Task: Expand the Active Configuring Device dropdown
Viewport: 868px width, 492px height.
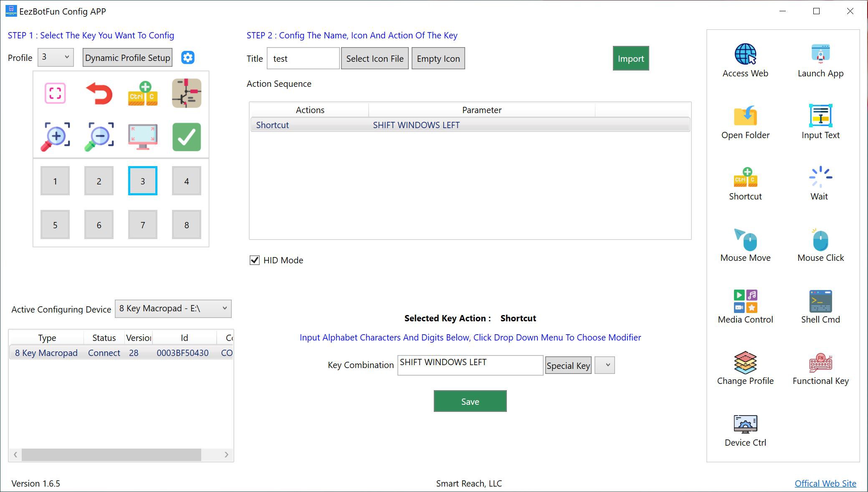Action: point(173,309)
